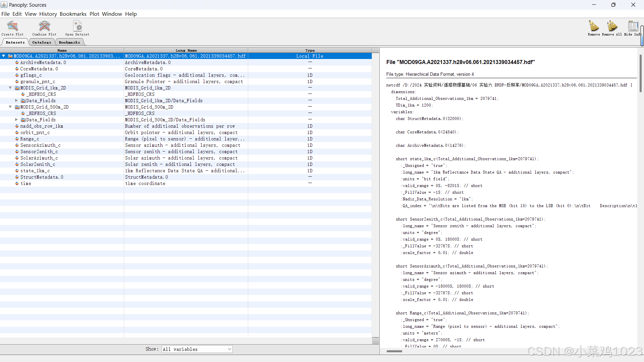Switch to the Bookmarks tab

[69, 43]
